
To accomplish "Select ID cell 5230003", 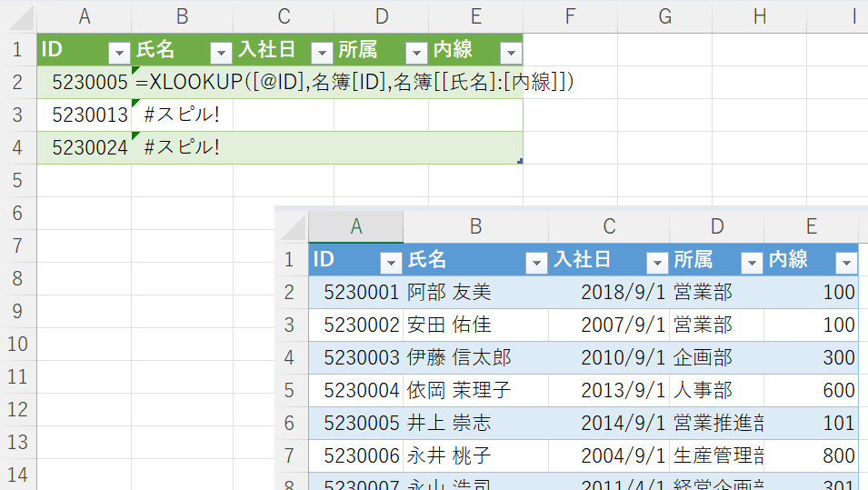I will point(356,357).
